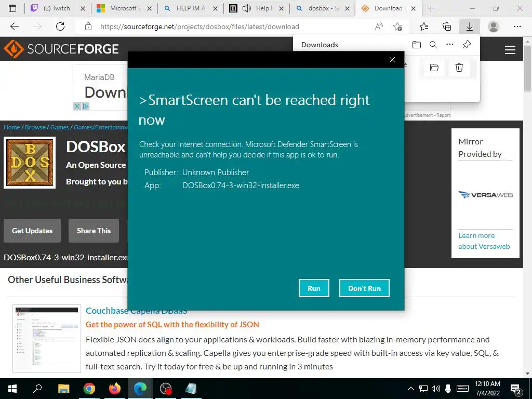
Task: Click the Versaweb mirror logo
Action: point(485,195)
